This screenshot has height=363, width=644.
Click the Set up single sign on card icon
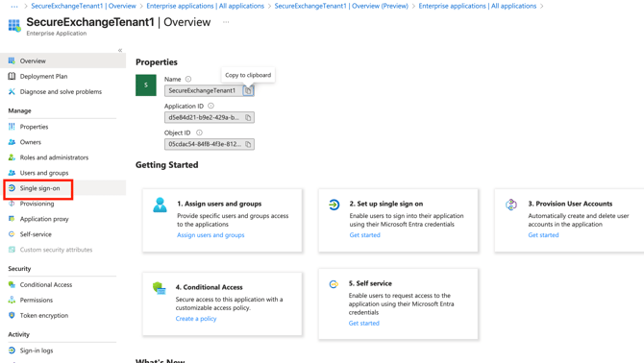[334, 205]
